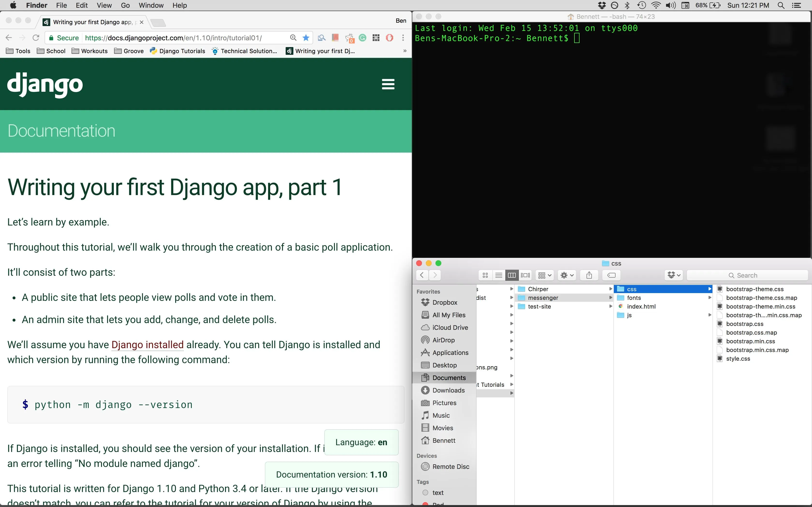
Task: Toggle Finder column view button
Action: pyautogui.click(x=512, y=275)
